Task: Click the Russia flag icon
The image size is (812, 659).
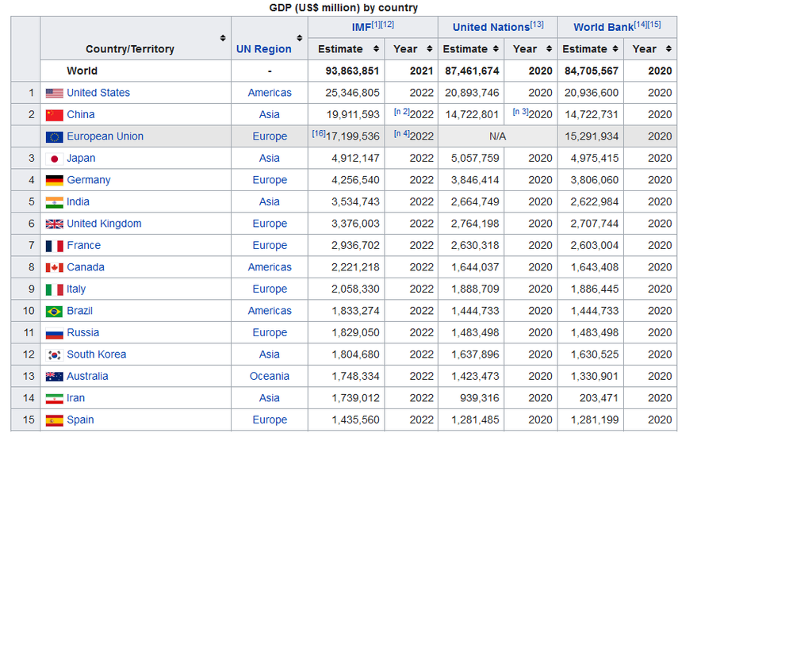Action: [55, 332]
